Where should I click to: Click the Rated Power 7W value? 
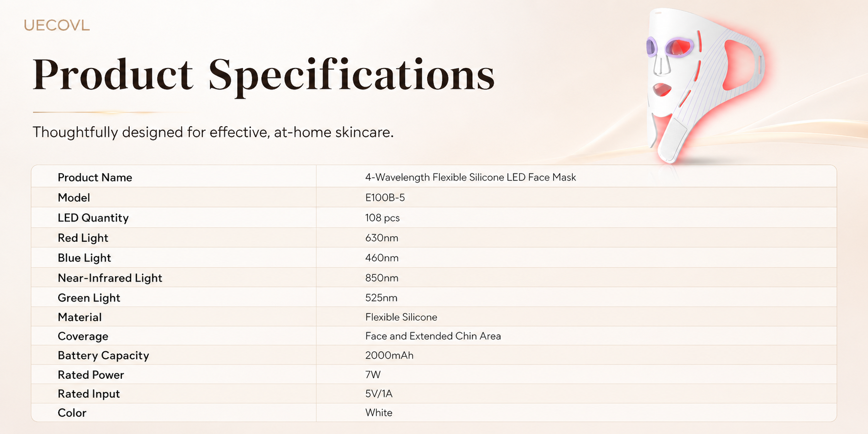pyautogui.click(x=373, y=375)
